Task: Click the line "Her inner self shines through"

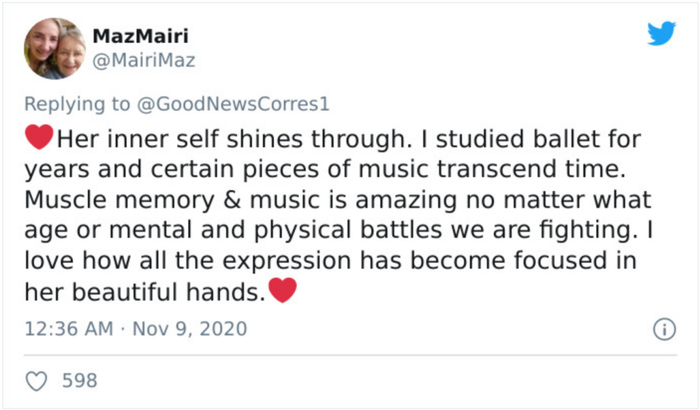Action: pyautogui.click(x=203, y=136)
